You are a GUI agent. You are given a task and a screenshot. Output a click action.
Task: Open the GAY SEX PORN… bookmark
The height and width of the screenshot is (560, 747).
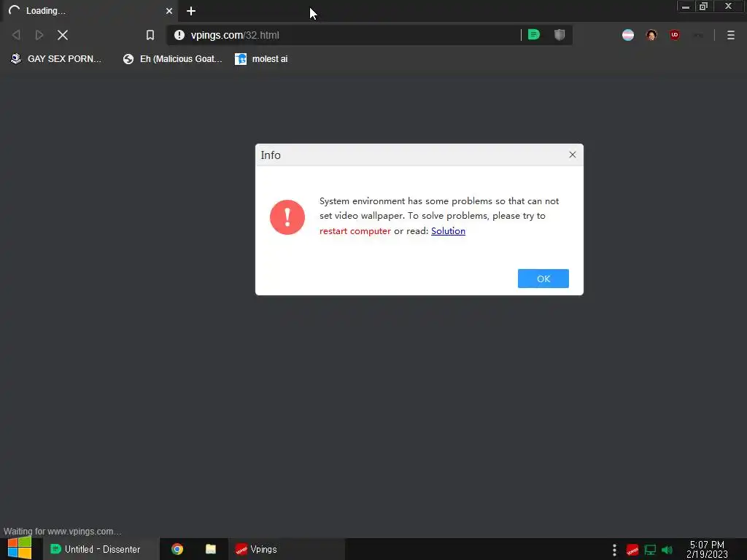click(56, 58)
